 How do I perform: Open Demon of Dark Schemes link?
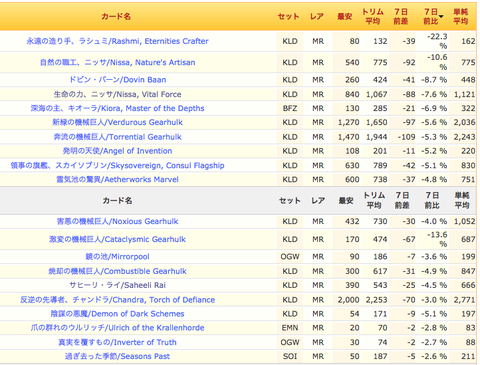coord(117,314)
